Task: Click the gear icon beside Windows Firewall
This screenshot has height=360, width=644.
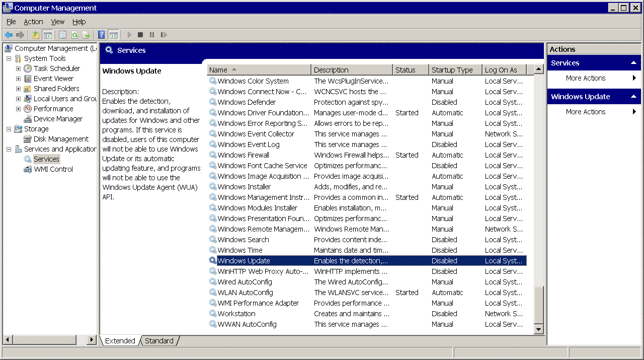Action: coord(213,155)
